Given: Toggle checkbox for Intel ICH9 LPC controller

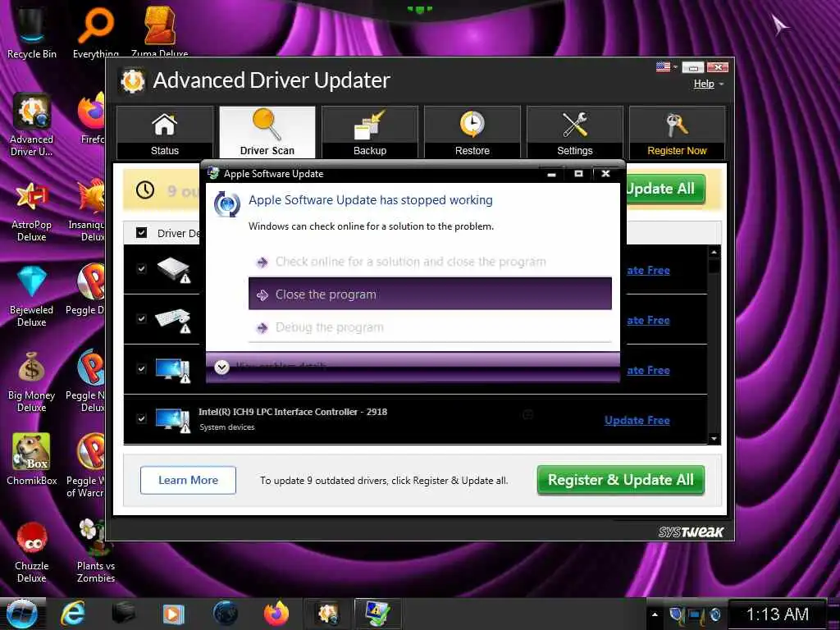Looking at the screenshot, I should tap(141, 418).
